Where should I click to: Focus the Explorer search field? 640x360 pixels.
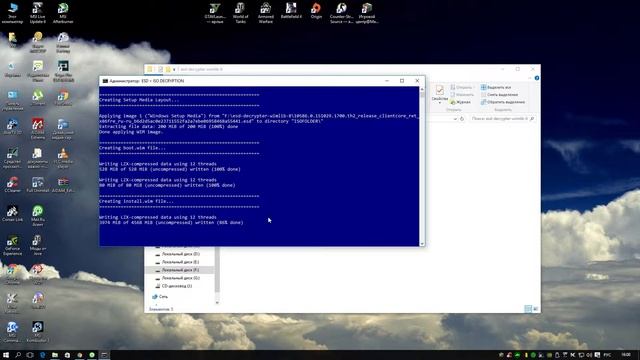[x=502, y=118]
